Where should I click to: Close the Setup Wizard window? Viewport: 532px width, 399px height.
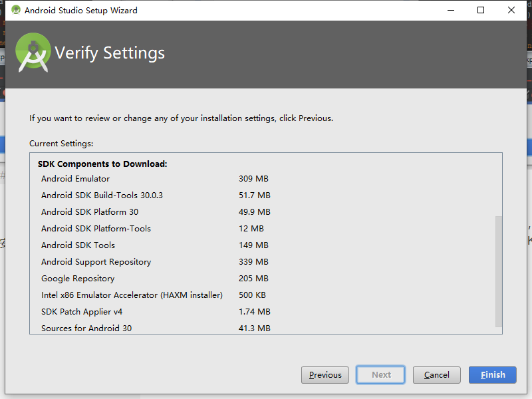(511, 10)
